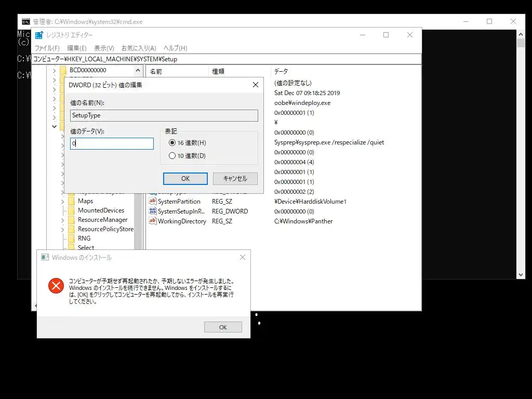This screenshot has width=532, height=399.
Task: Click the 値のデータ(V) input field
Action: (112, 143)
